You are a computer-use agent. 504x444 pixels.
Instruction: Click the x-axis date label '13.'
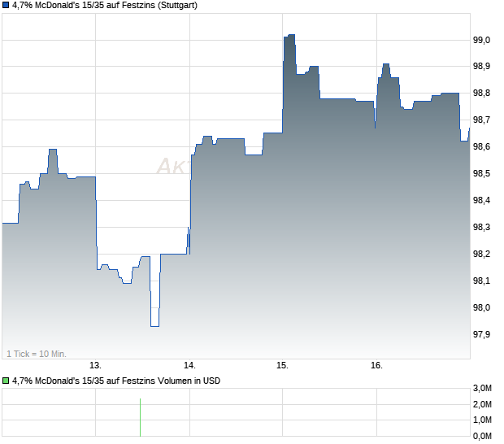click(95, 365)
